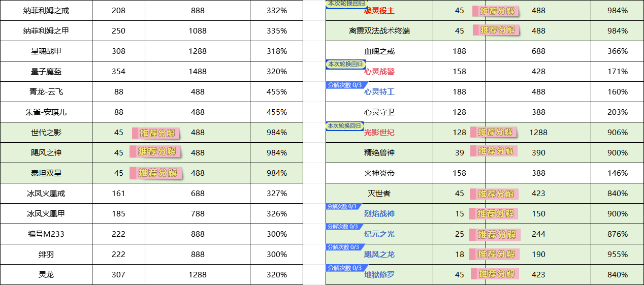This screenshot has width=644, height=285.
Task: Select the blue 烈焰战神 name
Action: [x=379, y=214]
